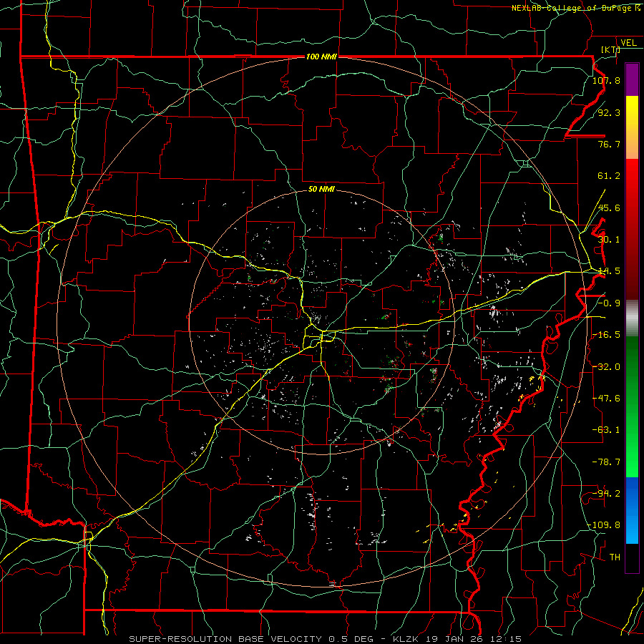644x644 pixels.
Task: Click the TH label below the legend
Action: (x=615, y=557)
